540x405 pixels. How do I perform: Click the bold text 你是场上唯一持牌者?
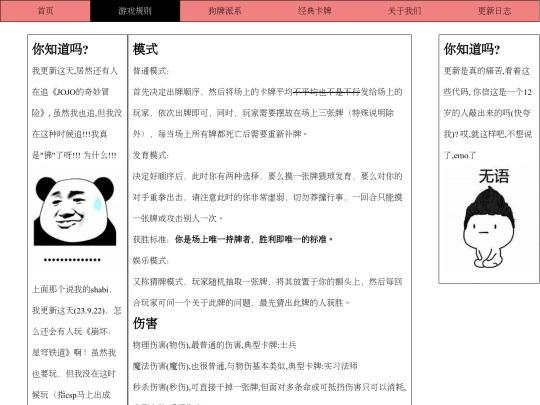click(212, 239)
